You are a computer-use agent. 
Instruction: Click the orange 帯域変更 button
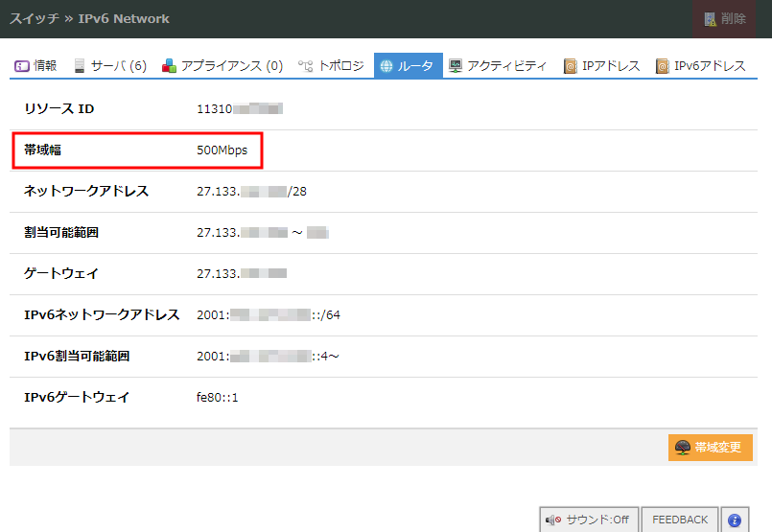[711, 448]
